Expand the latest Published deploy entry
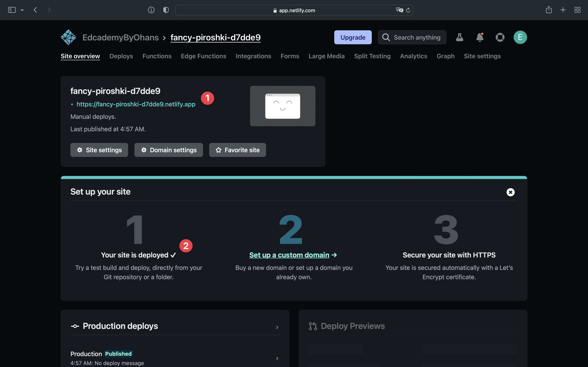Image resolution: width=588 pixels, height=367 pixels. tap(277, 358)
